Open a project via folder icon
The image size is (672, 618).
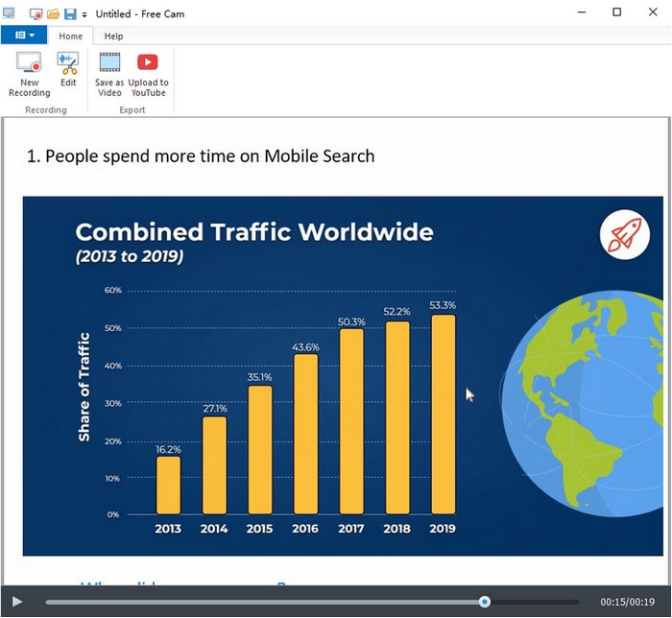pos(53,13)
